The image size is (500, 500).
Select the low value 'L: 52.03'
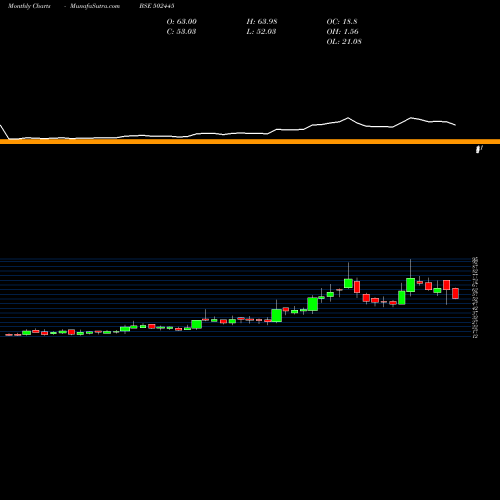coord(261,32)
